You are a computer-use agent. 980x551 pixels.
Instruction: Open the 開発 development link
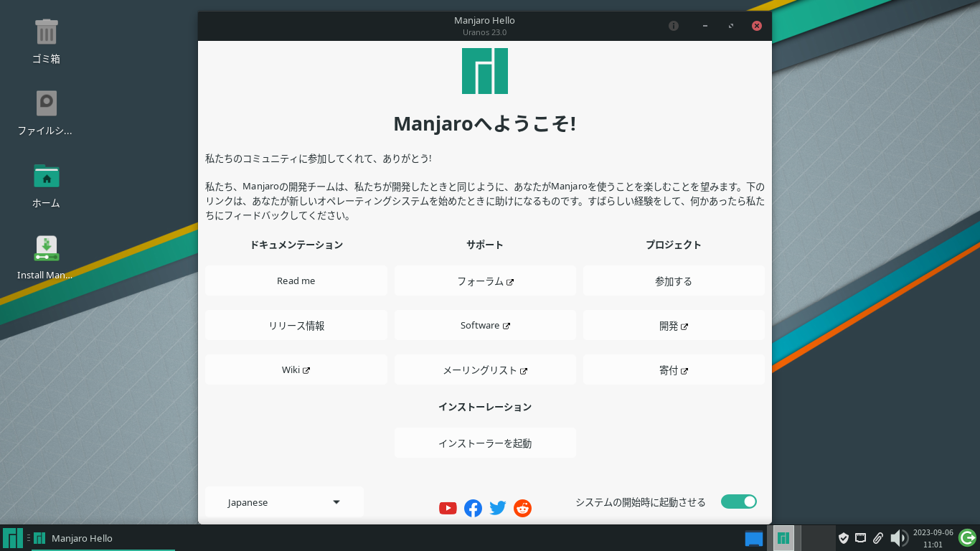(674, 325)
